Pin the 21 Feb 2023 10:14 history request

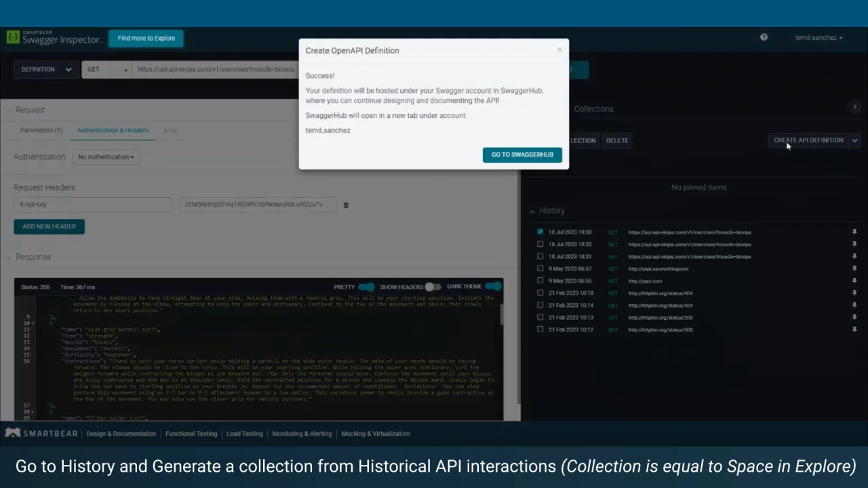coord(854,305)
